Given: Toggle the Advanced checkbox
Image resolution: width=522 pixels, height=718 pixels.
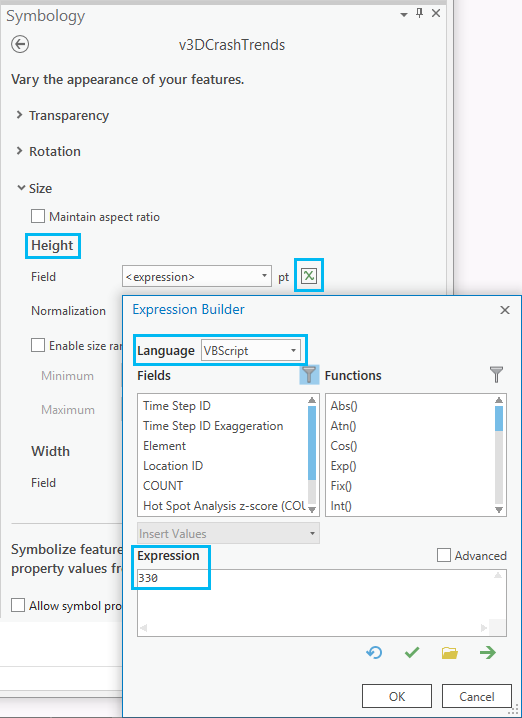Looking at the screenshot, I should click(444, 555).
